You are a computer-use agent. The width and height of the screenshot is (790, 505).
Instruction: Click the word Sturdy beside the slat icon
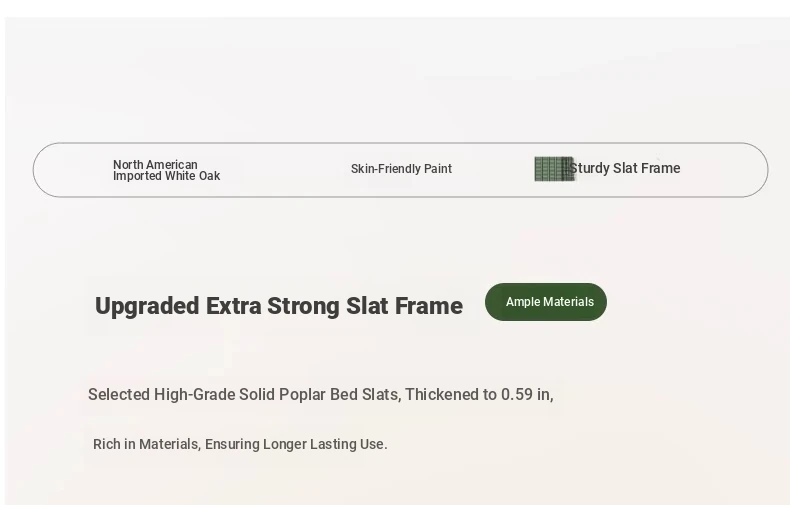[589, 168]
